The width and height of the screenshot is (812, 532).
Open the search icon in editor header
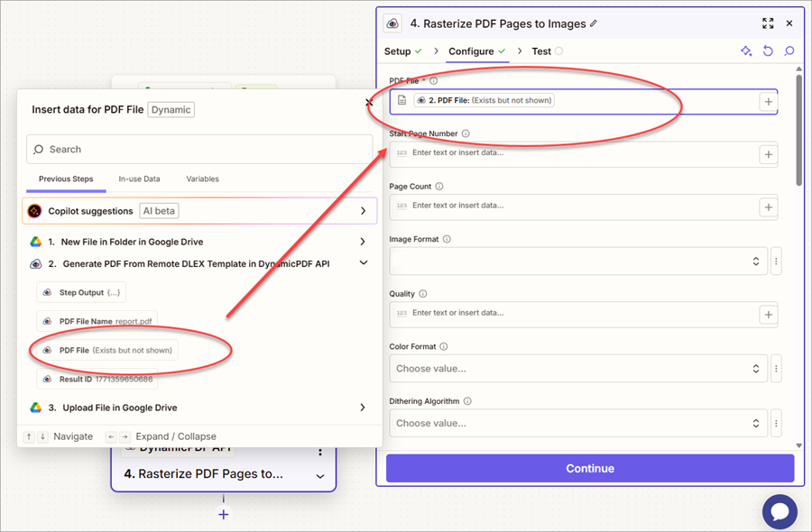[x=789, y=51]
